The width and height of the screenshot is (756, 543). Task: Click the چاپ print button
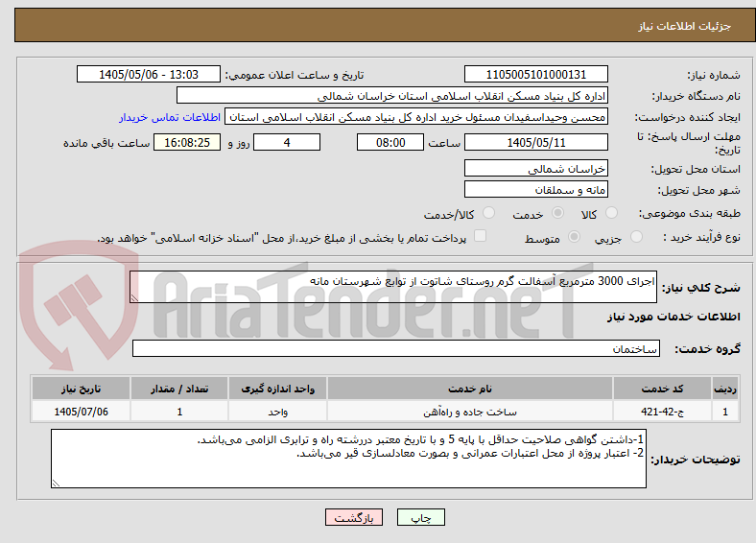[x=421, y=517]
